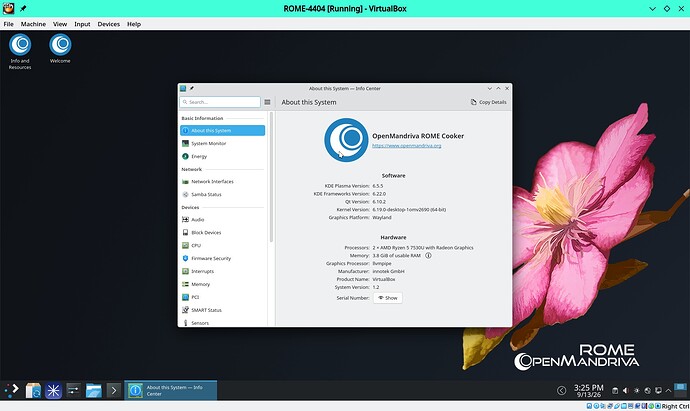Open the Info and Resources desktop icon
This screenshot has width=690, height=411.
tap(20, 51)
